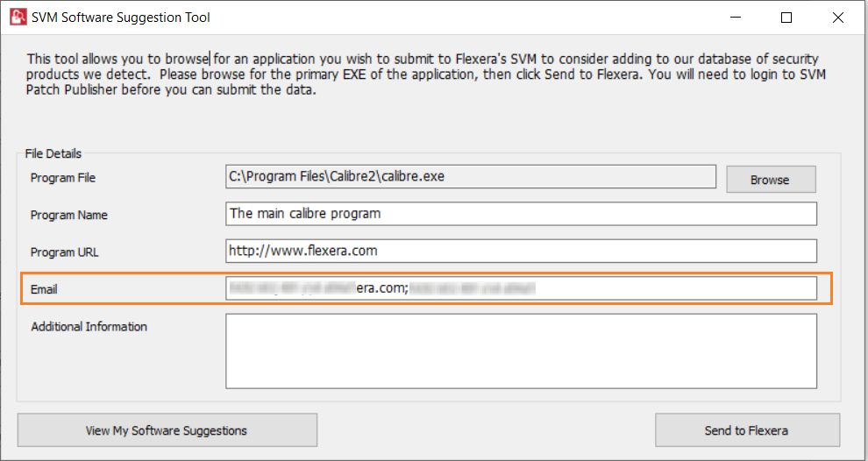The height and width of the screenshot is (461, 868).
Task: Minimize the Suggestion Tool window
Action: coord(736,18)
